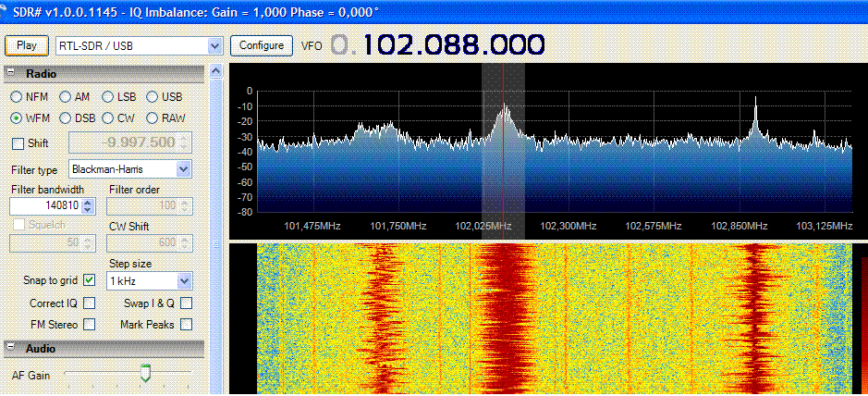
Task: Click the scroll up arrow of left panel
Action: tap(215, 71)
